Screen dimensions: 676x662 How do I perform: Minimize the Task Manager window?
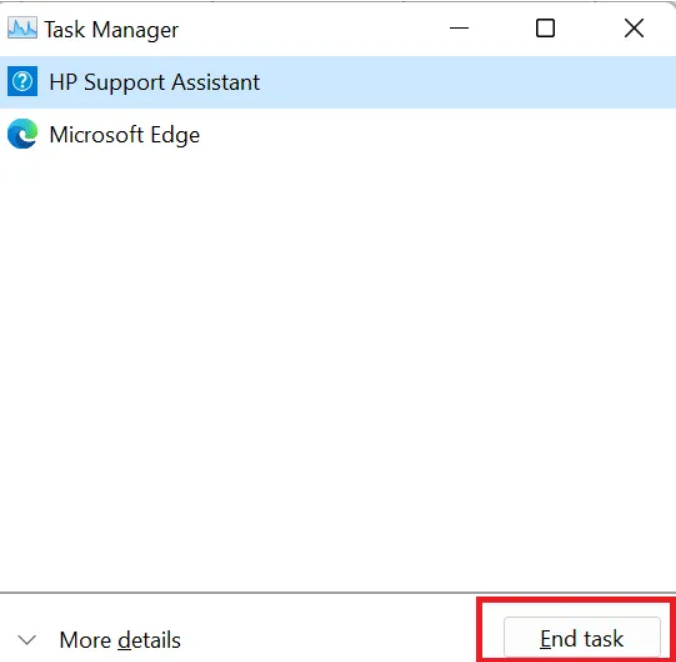pyautogui.click(x=458, y=29)
